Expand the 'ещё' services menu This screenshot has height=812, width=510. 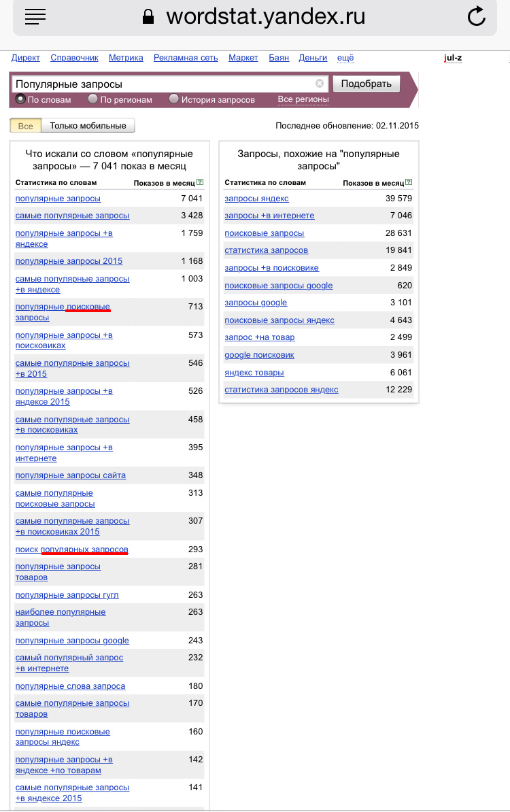(x=345, y=58)
